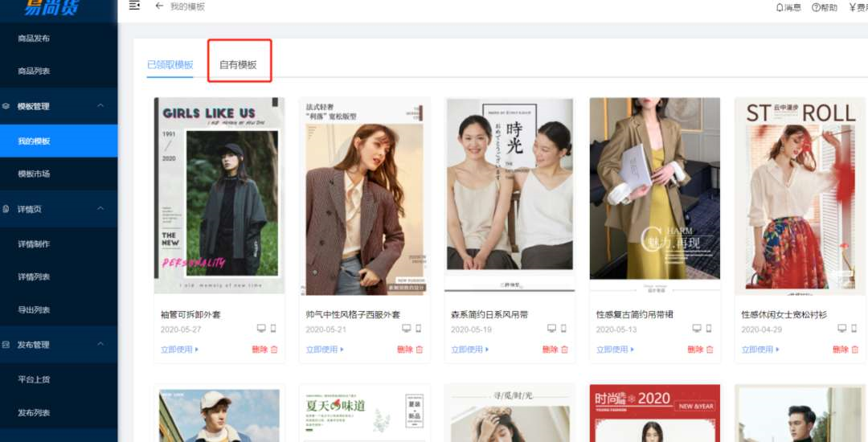Click the title 袖管可拆卸外套
The height and width of the screenshot is (442, 868).
pos(190,314)
